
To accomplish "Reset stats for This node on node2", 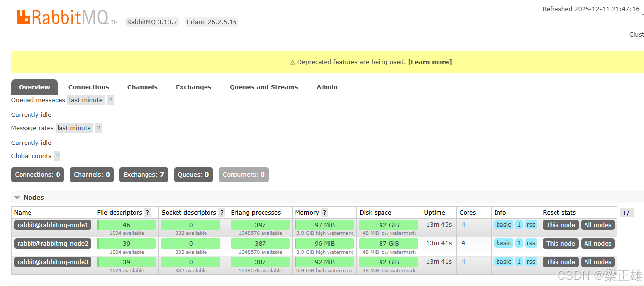I will [560, 243].
